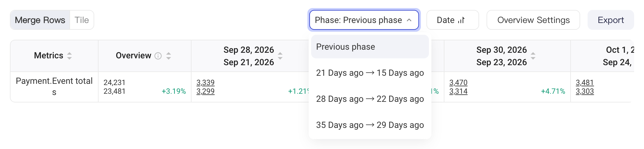Click the Export button

(x=611, y=20)
